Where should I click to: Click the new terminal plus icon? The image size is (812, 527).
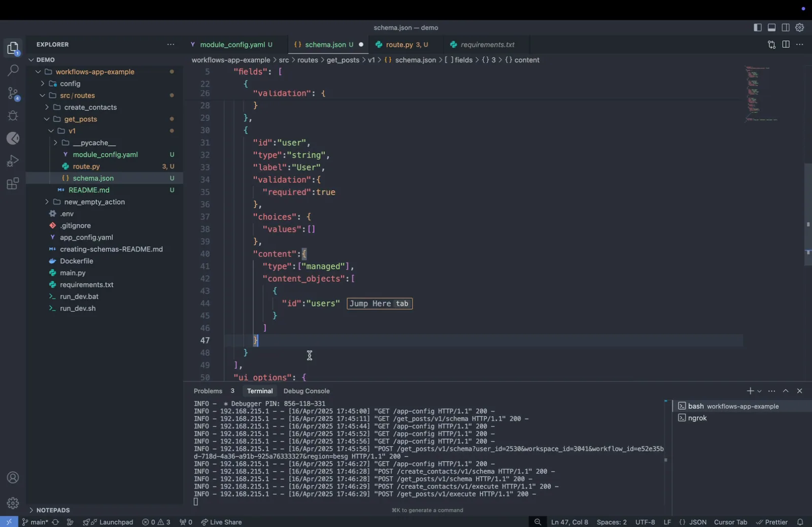(x=750, y=391)
